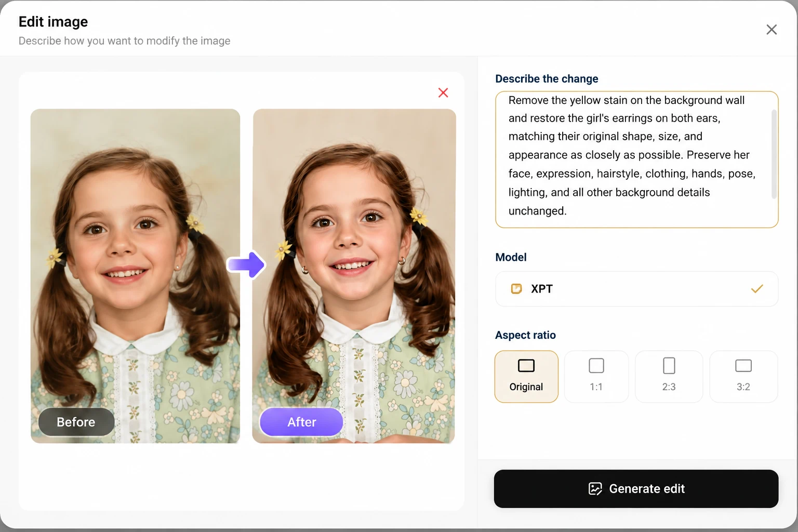798x532 pixels.
Task: Remove the before/after preview with red X
Action: (x=443, y=92)
